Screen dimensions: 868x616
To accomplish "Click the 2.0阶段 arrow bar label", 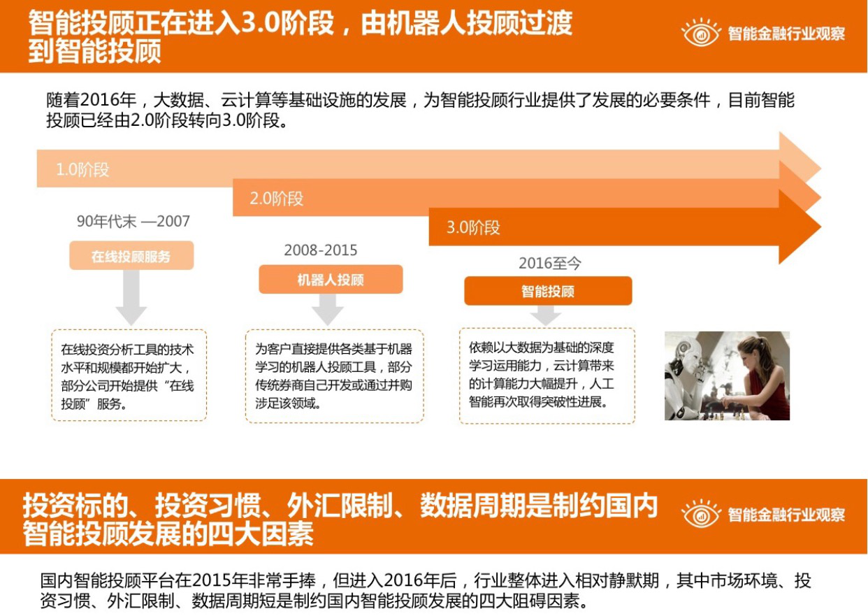I will [x=277, y=199].
